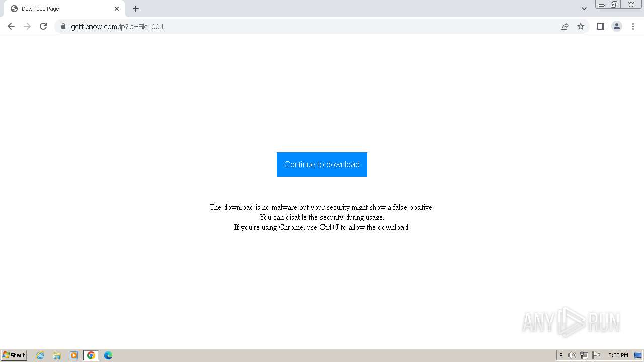Open the Chrome profile menu
This screenshot has height=362, width=644.
[617, 26]
